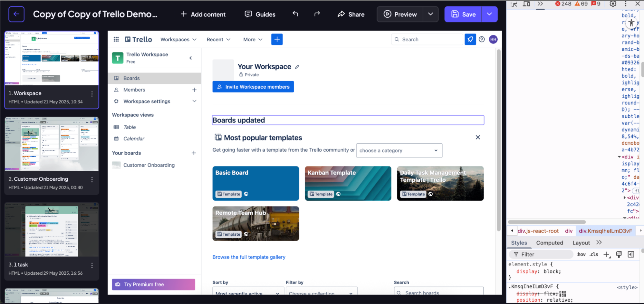
Task: Collapse the Trello Workspace sidebar arrow
Action: tap(191, 58)
